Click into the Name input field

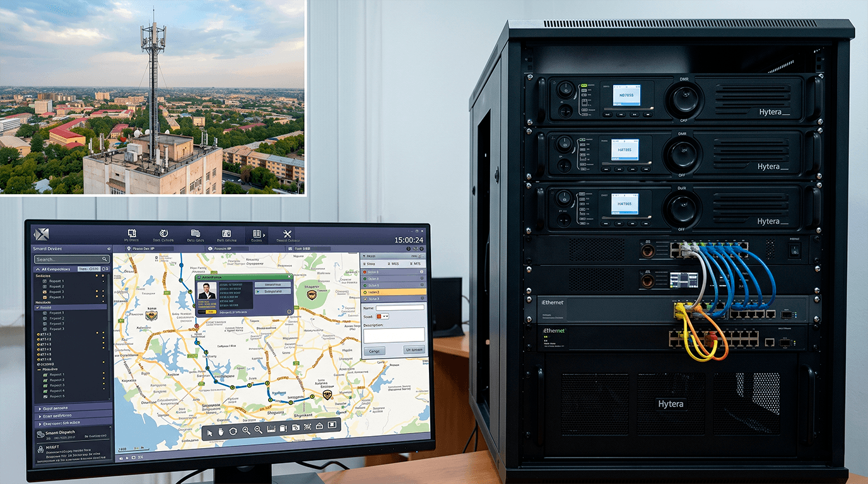[400, 308]
